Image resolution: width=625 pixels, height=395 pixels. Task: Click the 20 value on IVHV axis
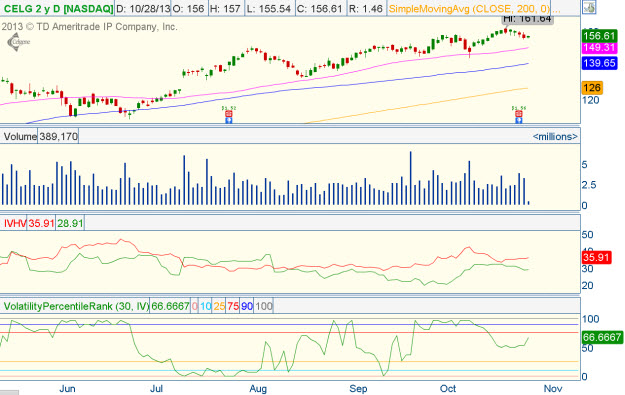588,285
